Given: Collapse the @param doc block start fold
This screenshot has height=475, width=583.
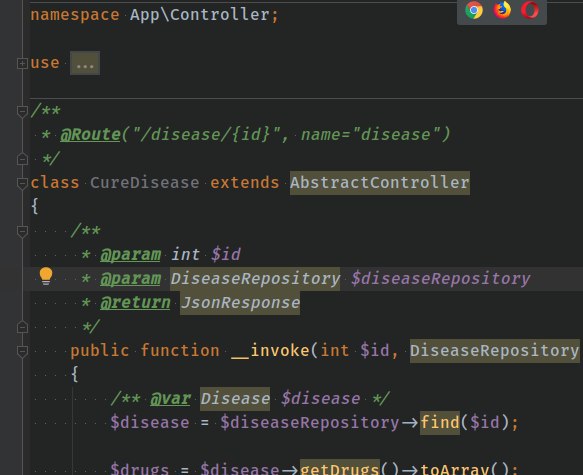Looking at the screenshot, I should [x=22, y=231].
